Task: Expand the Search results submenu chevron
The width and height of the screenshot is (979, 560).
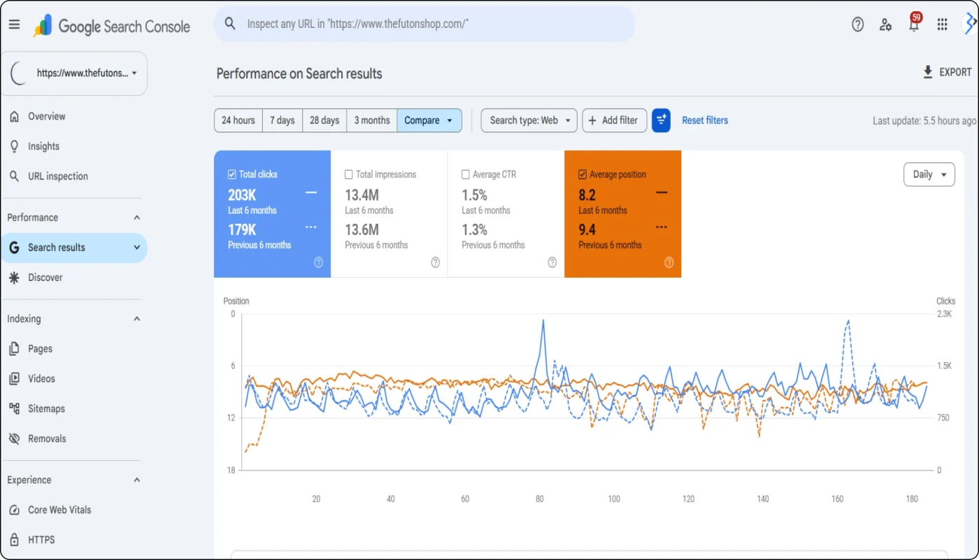Action: [137, 247]
